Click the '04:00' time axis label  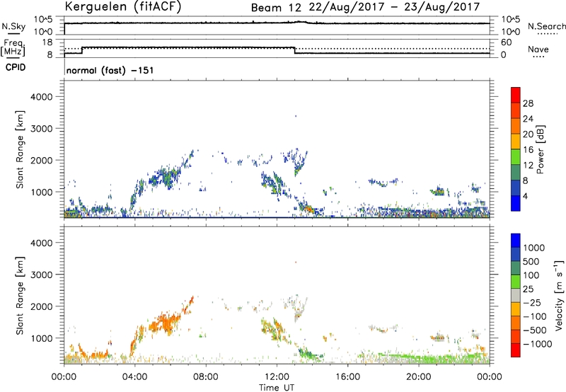pos(134,377)
